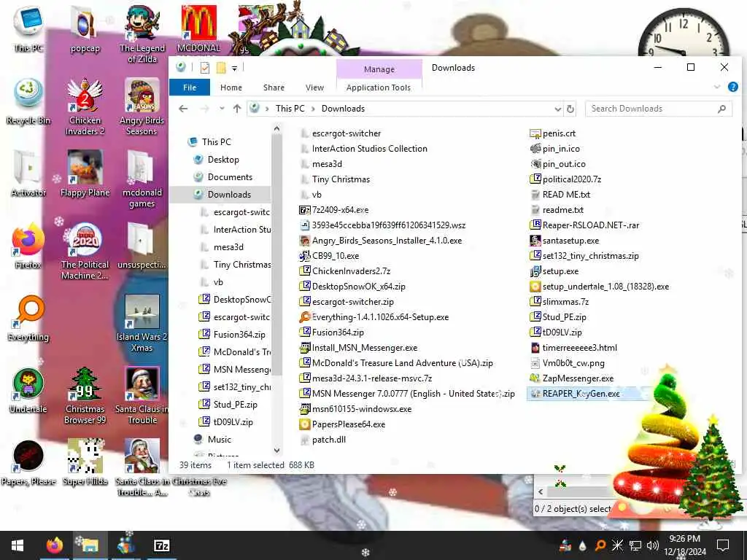This screenshot has width=747, height=560.
Task: Expand the ribbon with the chevron arrow
Action: pyautogui.click(x=717, y=87)
